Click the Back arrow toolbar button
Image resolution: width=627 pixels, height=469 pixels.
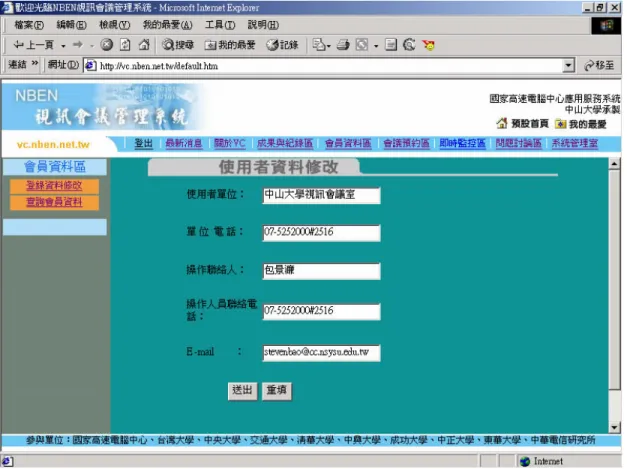[x=33, y=45]
